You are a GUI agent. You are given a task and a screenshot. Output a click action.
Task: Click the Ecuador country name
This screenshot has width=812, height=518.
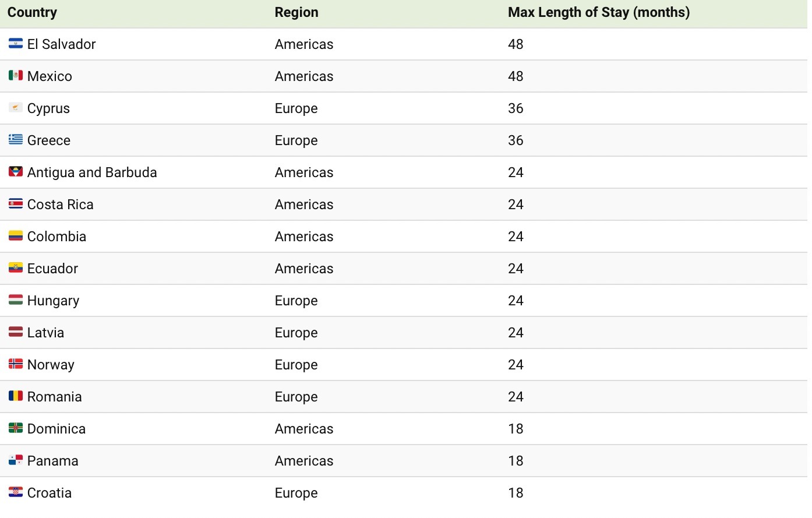pyautogui.click(x=52, y=269)
